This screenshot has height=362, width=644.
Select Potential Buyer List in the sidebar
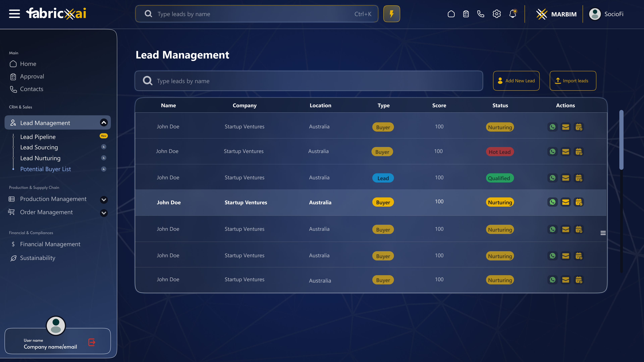pos(45,169)
